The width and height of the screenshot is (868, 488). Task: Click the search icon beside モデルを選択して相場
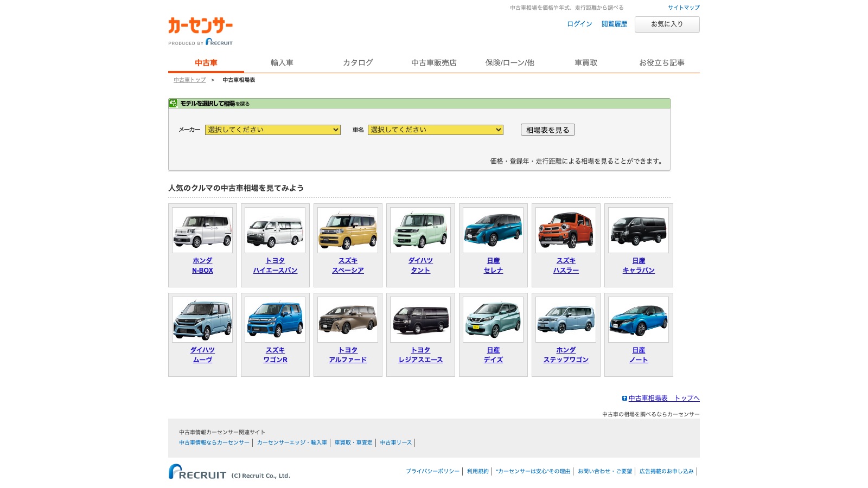(173, 103)
